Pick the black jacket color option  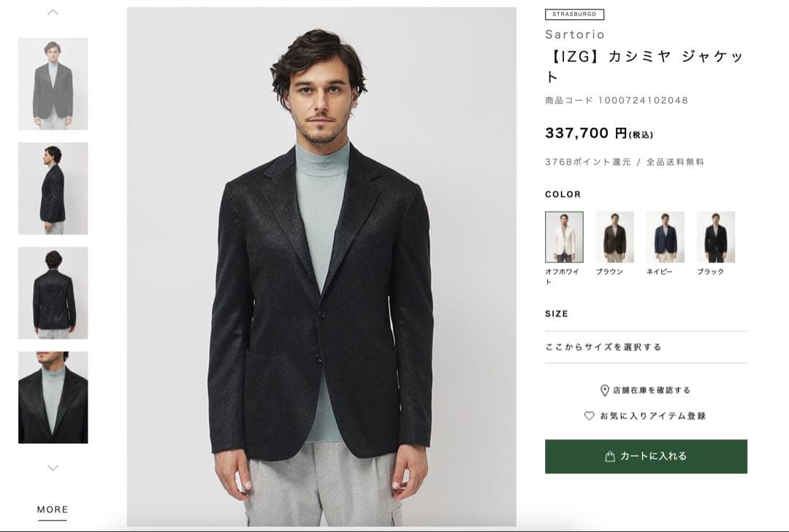click(715, 237)
